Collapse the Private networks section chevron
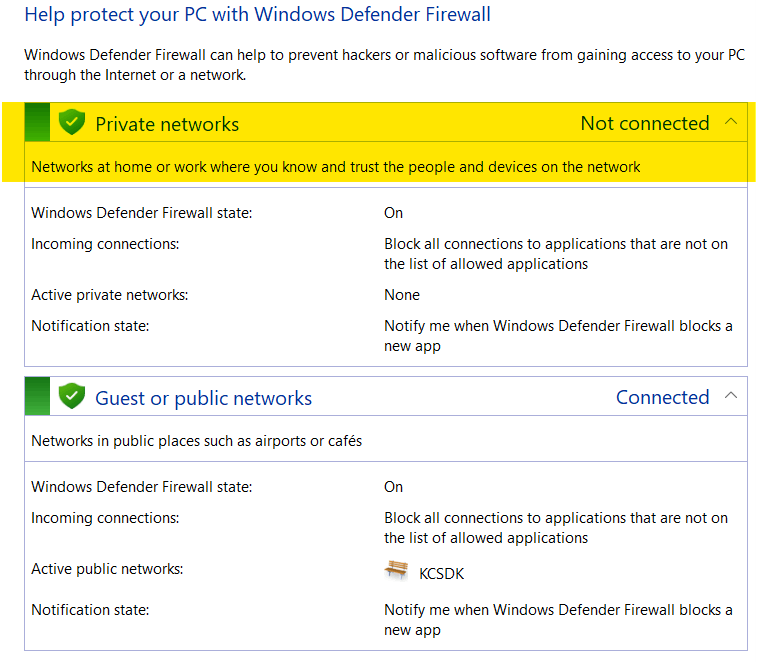769x662 pixels. tap(731, 122)
